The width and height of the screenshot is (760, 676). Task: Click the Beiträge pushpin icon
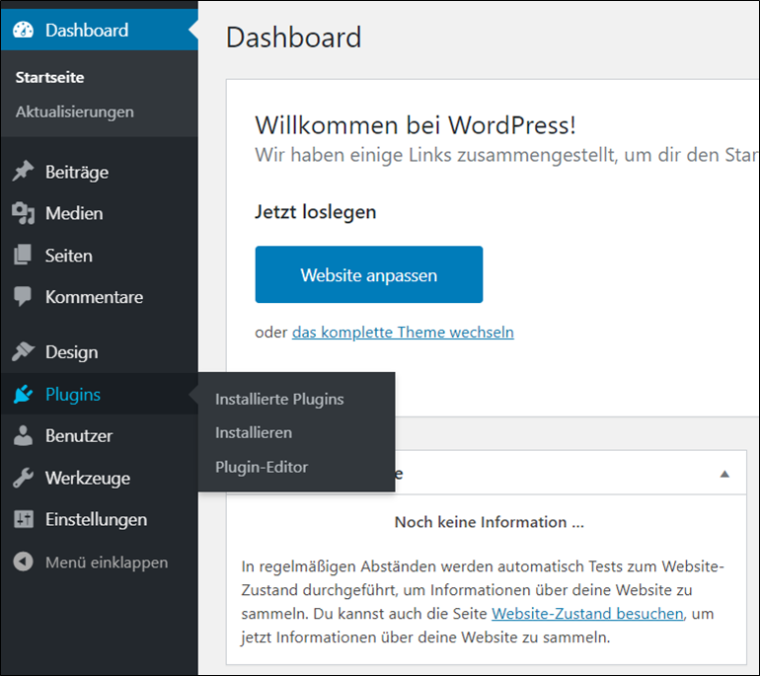23,171
